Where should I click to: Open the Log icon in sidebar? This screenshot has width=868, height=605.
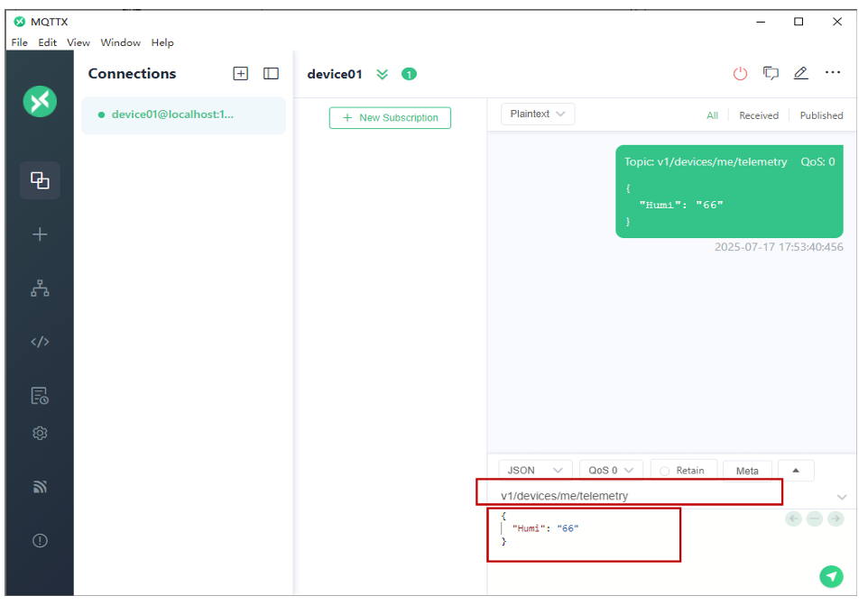point(40,396)
